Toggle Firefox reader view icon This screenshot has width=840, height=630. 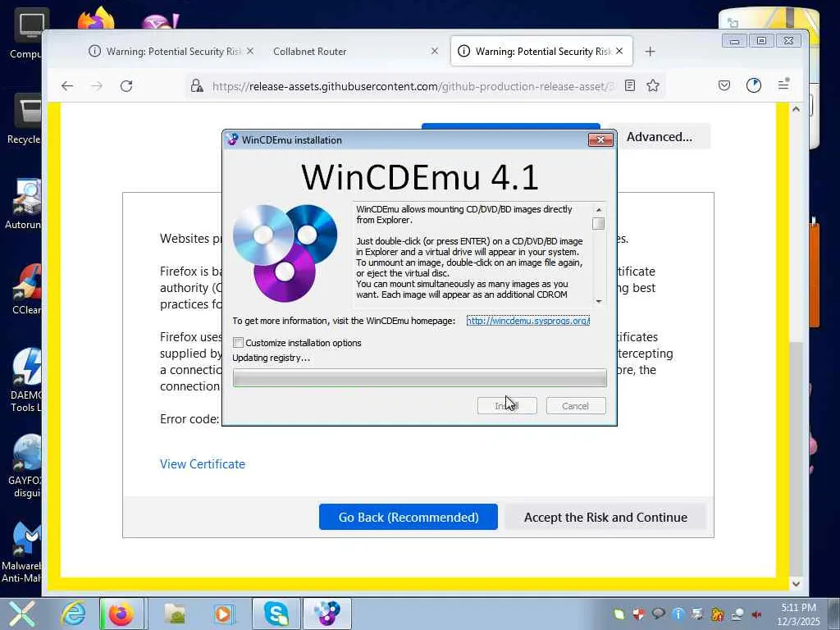[x=630, y=85]
